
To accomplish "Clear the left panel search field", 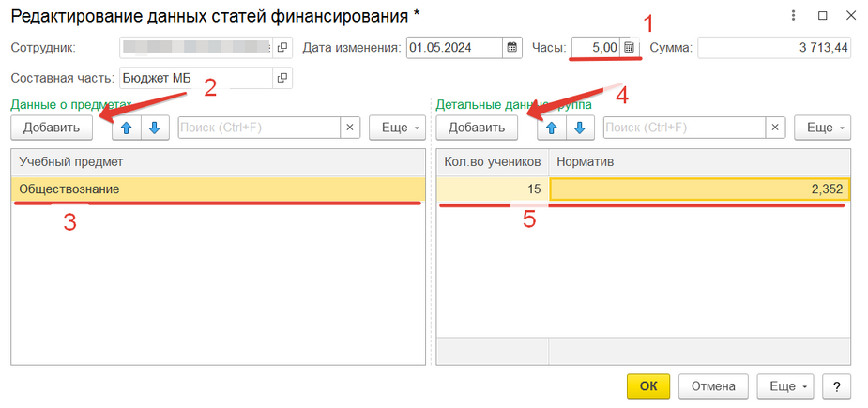I will tap(349, 128).
